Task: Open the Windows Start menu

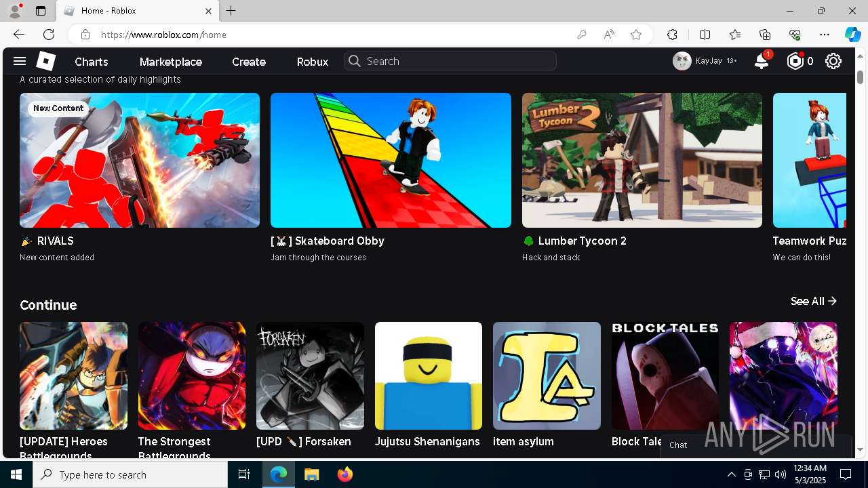Action: click(16, 474)
